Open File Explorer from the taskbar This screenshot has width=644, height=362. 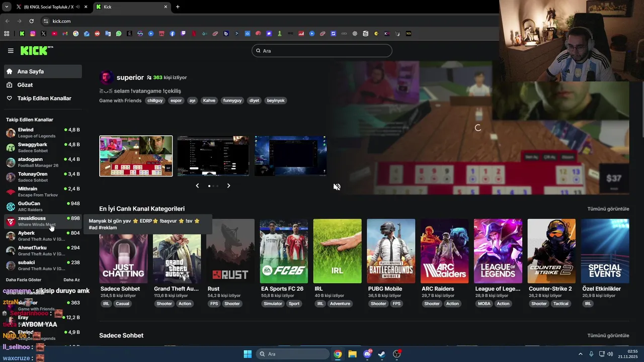coord(352,354)
